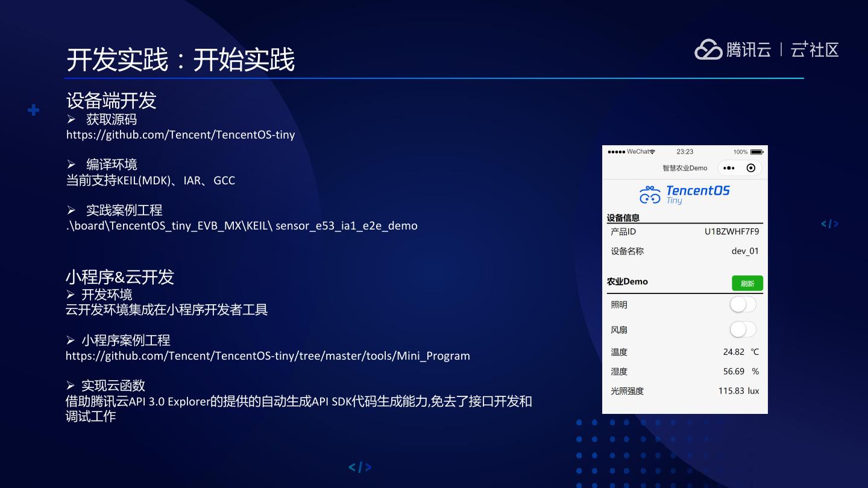This screenshot has height=488, width=868.
Task: Select the 智慧农业Demo page title
Action: pyautogui.click(x=685, y=168)
